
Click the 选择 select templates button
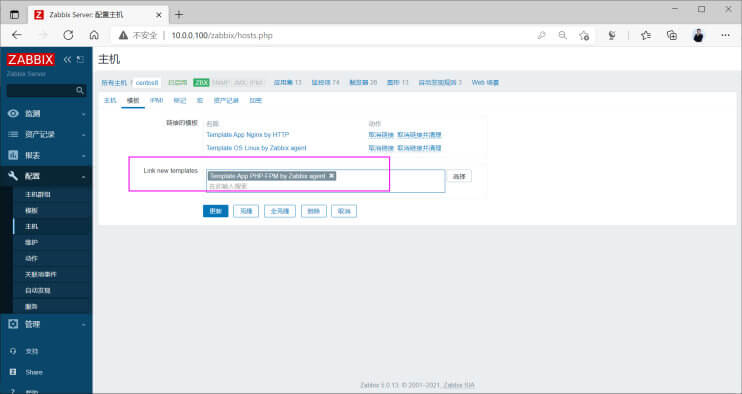coord(459,176)
